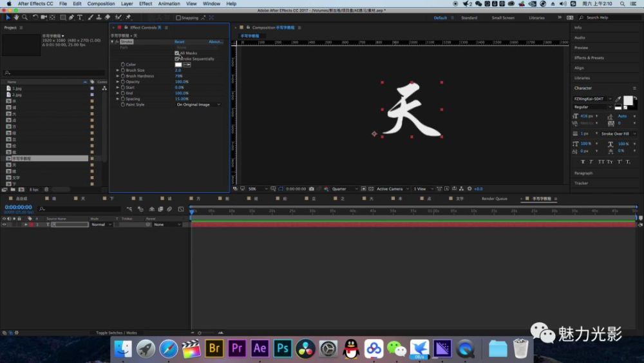Click the Faux Italic button
644x363 pixels.
tap(591, 162)
